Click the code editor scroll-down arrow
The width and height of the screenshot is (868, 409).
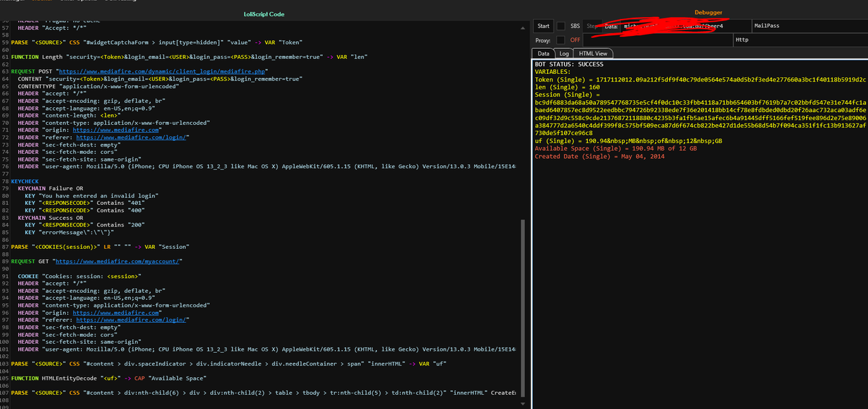point(522,404)
